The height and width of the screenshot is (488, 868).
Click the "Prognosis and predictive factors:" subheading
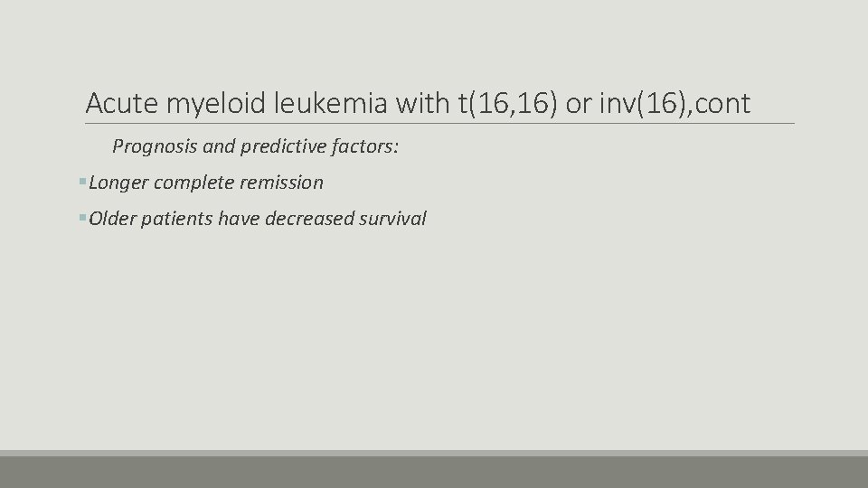(x=255, y=146)
